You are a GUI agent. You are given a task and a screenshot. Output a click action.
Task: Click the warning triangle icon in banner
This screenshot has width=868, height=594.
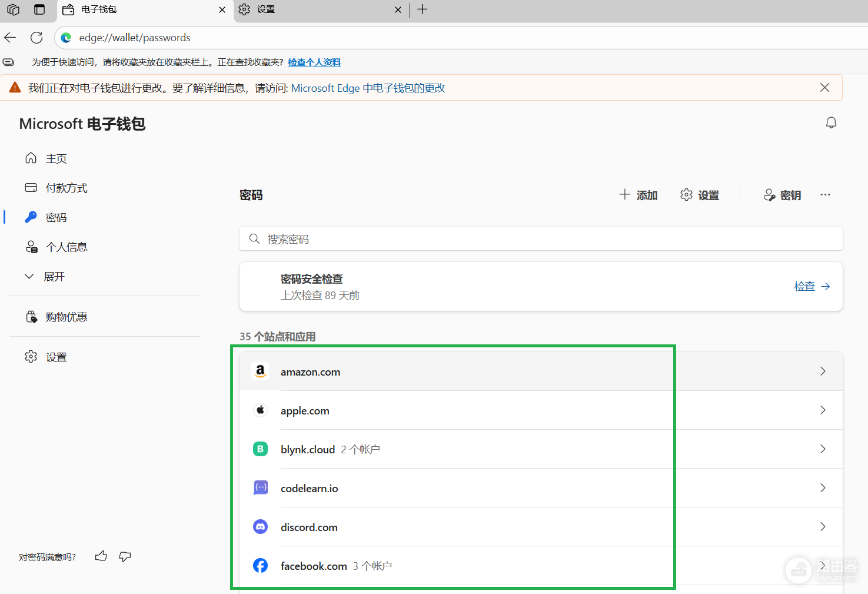[15, 88]
